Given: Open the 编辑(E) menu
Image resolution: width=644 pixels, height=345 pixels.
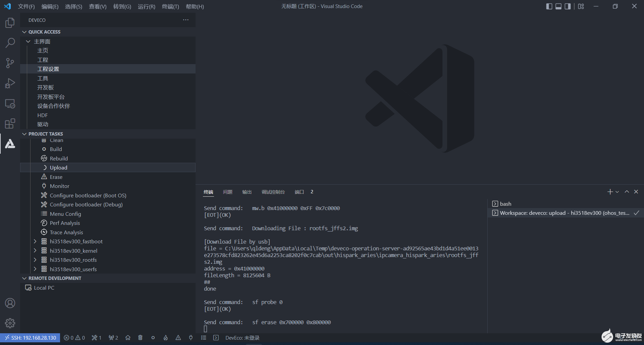Looking at the screenshot, I should point(50,6).
